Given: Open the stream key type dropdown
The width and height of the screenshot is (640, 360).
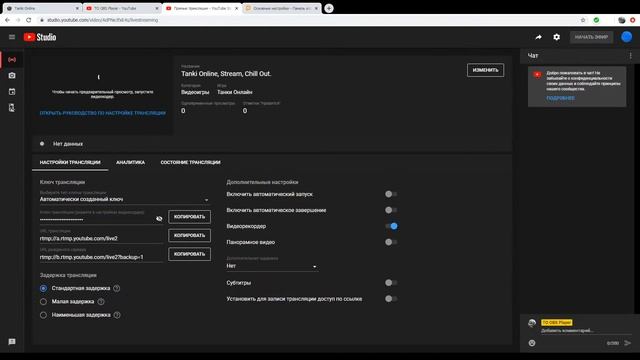Looking at the screenshot, I should point(124,199).
